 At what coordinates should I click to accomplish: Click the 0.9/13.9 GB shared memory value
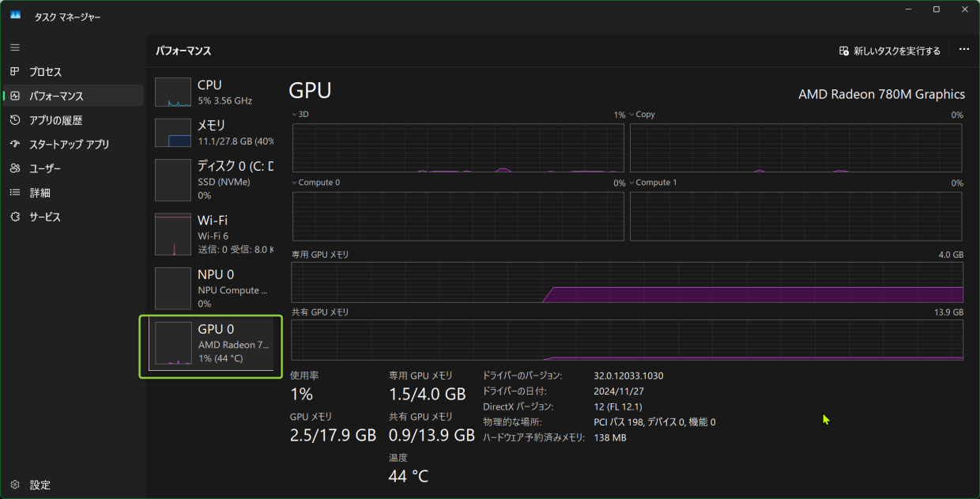coord(432,435)
